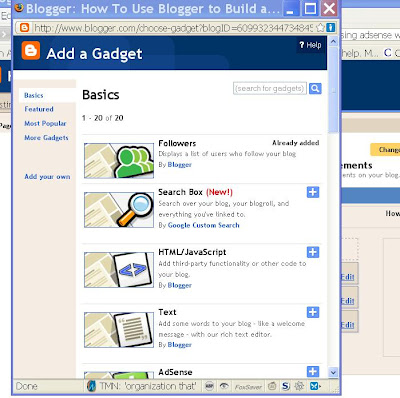
Task: Open the Most Popular category
Action: [x=45, y=123]
